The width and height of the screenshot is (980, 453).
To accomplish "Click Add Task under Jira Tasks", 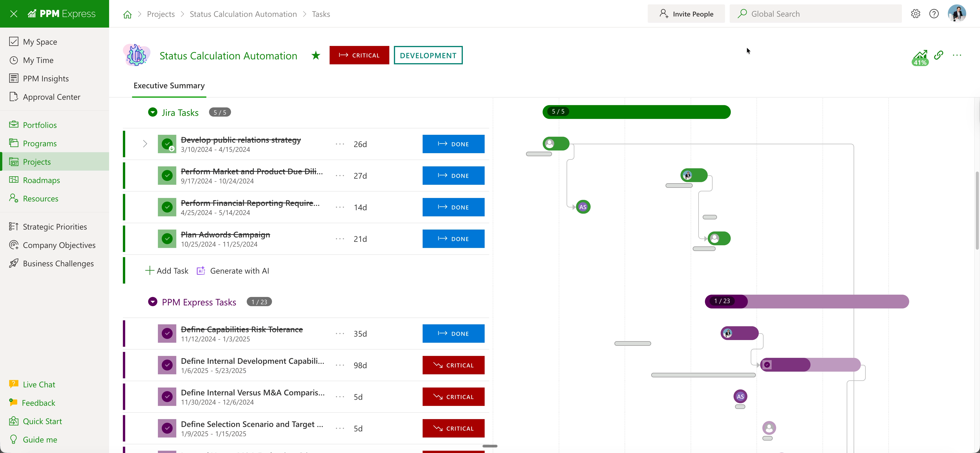I will 167,271.
